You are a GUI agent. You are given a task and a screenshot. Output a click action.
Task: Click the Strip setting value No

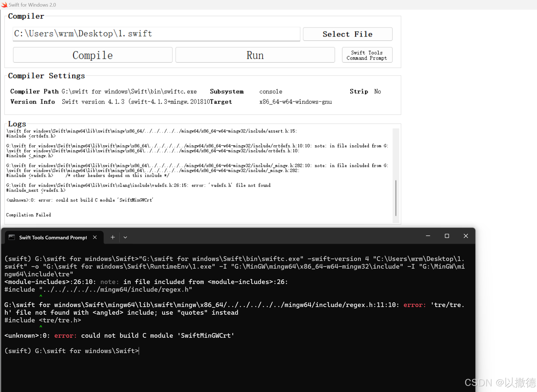pos(377,92)
